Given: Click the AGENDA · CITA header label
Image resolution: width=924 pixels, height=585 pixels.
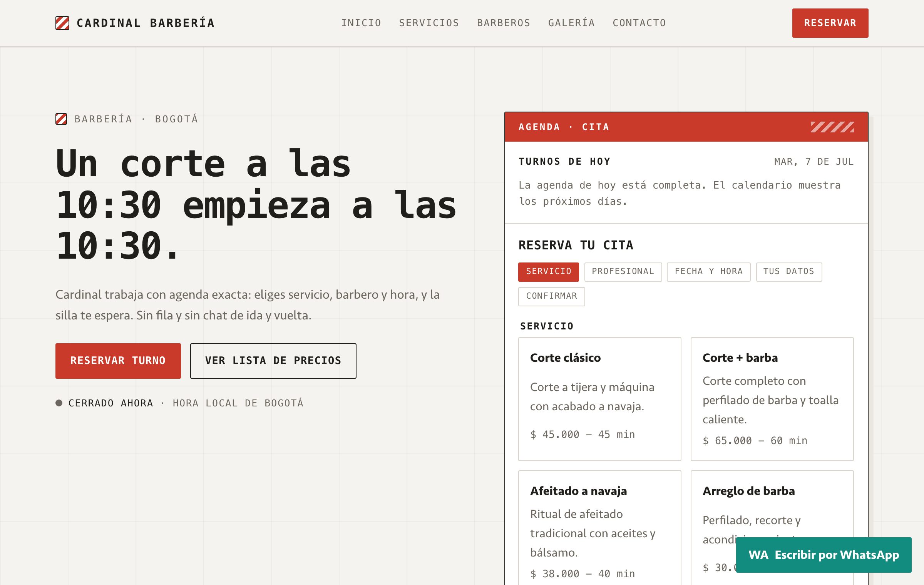Looking at the screenshot, I should pyautogui.click(x=564, y=127).
